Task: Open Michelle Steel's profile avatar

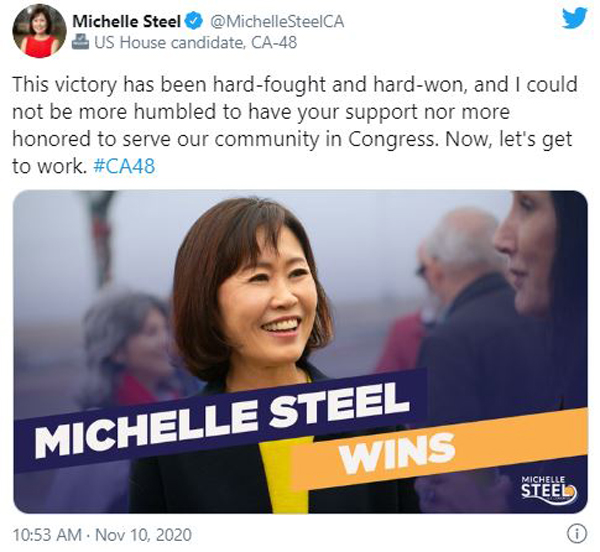Action: [39, 31]
